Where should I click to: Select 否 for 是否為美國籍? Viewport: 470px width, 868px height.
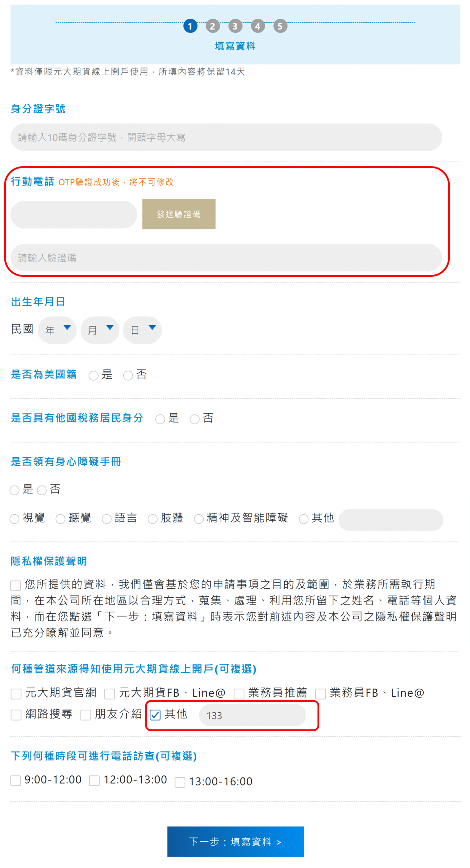pos(128,375)
